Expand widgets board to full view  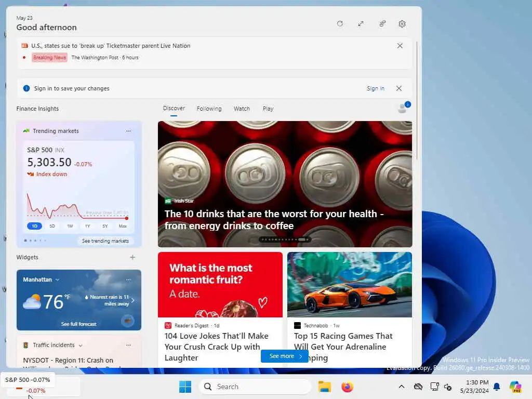pos(361,24)
